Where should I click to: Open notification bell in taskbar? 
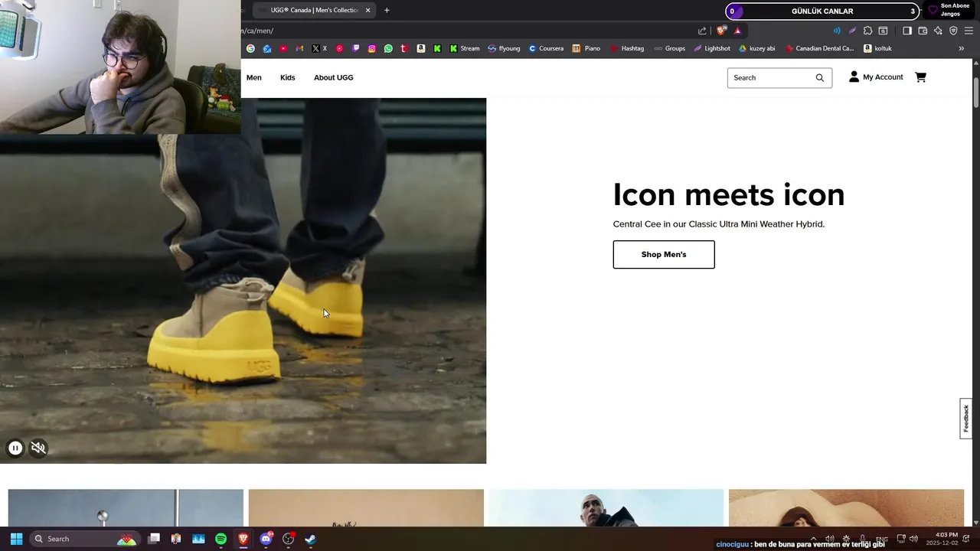967,539
